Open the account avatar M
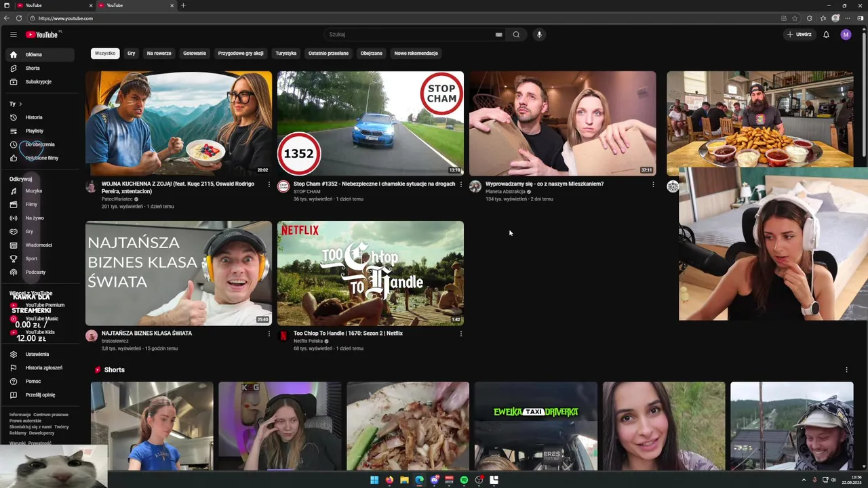Screen dimensions: 868x488 pos(846,35)
